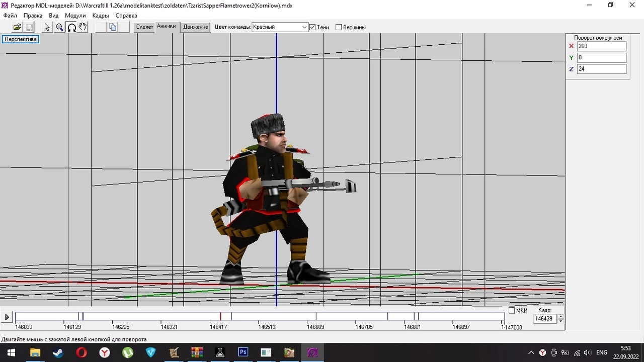Image resolution: width=644 pixels, height=362 pixels.
Task: Open the Справка menu
Action: point(126,16)
